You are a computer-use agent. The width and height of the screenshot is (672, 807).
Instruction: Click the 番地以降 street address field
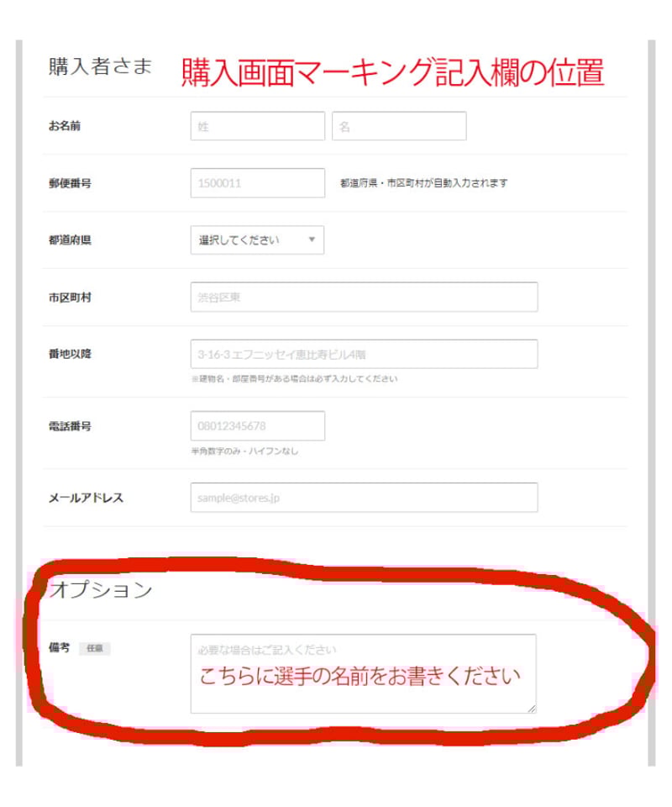coord(364,354)
